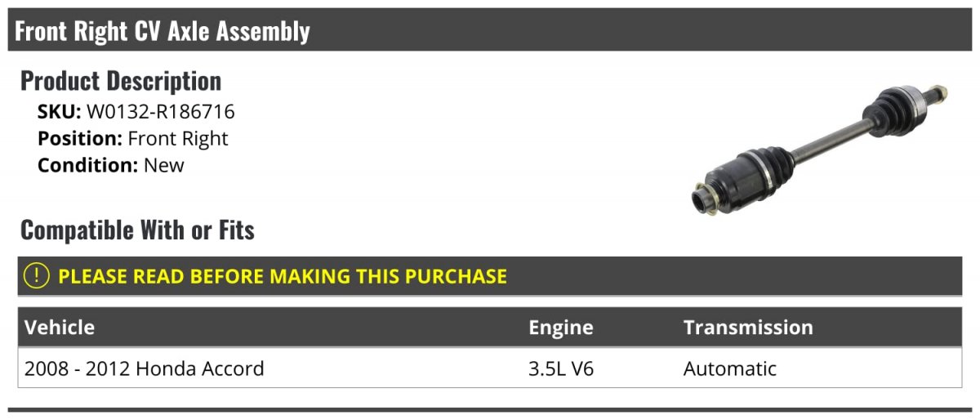Open the PLEASE READ BEFORE MAKING THIS PURCHASE notice
Viewport: 980px width, 420px height.
pyautogui.click(x=282, y=276)
